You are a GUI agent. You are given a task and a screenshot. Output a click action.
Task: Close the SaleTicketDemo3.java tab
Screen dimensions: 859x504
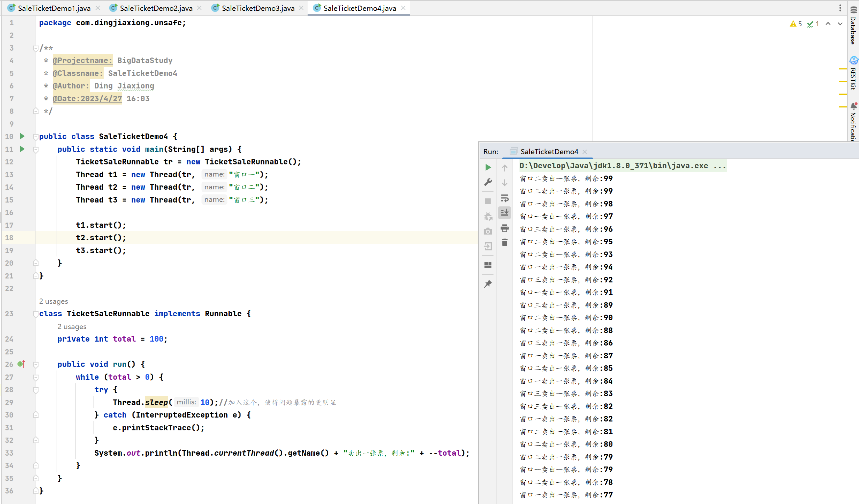[301, 8]
